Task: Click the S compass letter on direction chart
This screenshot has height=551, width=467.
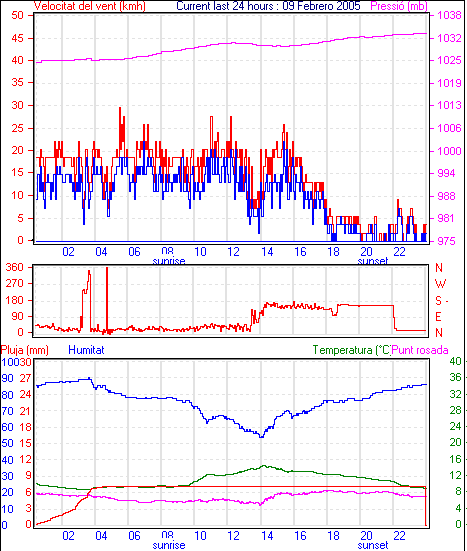Action: [438, 301]
